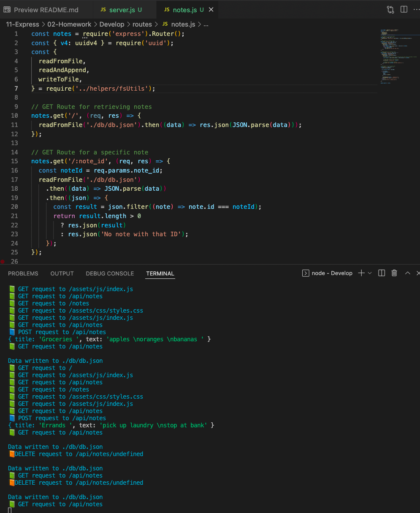This screenshot has height=513, width=420.
Task: Click the Open Changes compare icon
Action: (390, 9)
